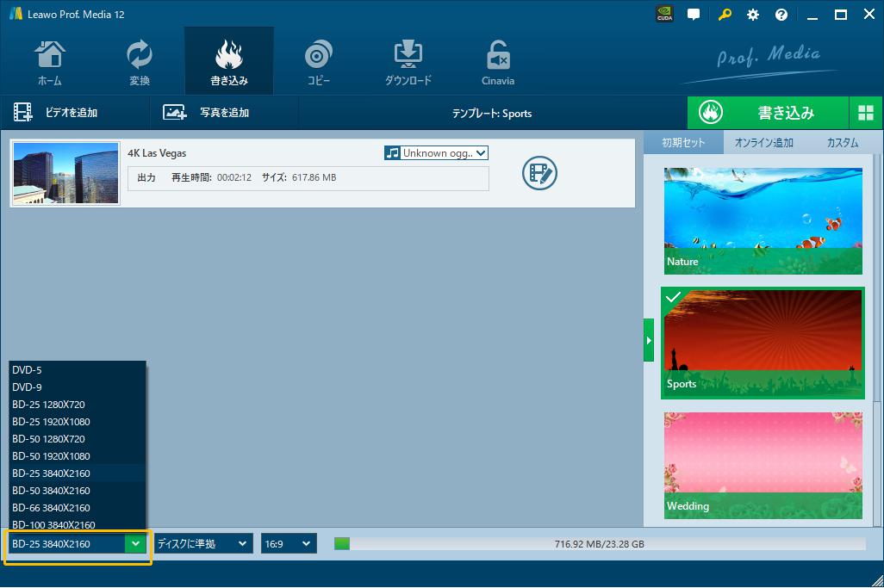Viewport: 884px width, 588px height.
Task: Close the disc type dropdown via green arrow
Action: coord(135,544)
